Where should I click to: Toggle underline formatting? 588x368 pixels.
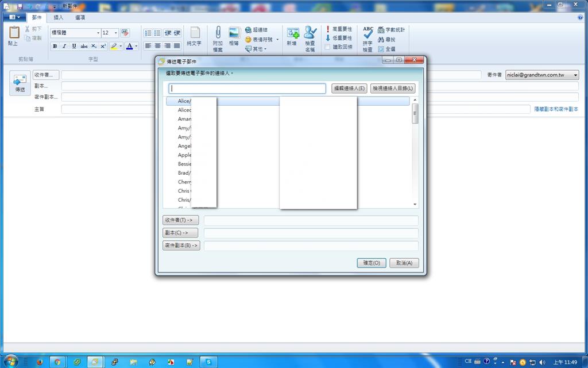(74, 46)
